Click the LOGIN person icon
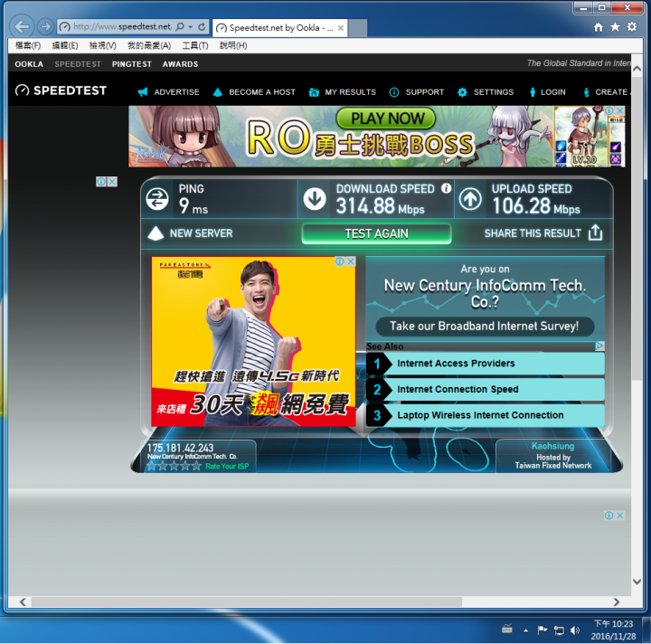The width and height of the screenshot is (651, 644). (x=533, y=92)
